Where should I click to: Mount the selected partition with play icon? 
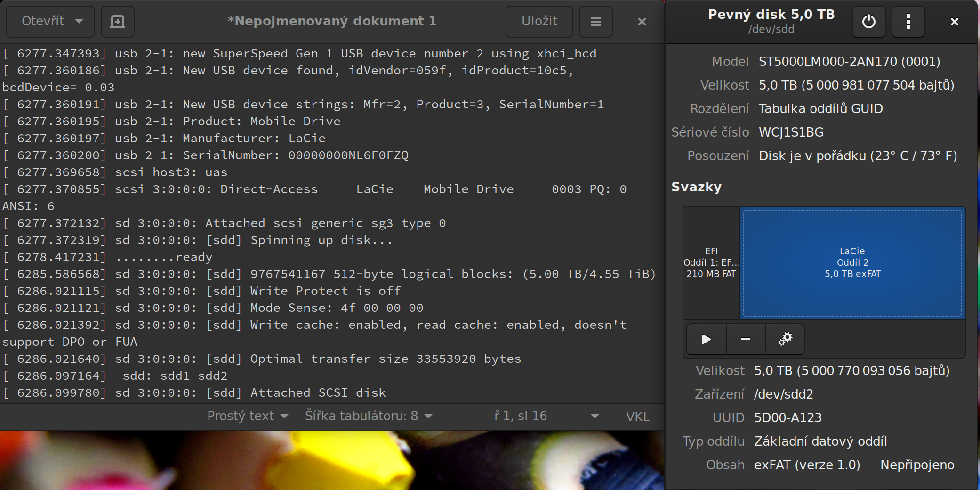click(x=706, y=339)
